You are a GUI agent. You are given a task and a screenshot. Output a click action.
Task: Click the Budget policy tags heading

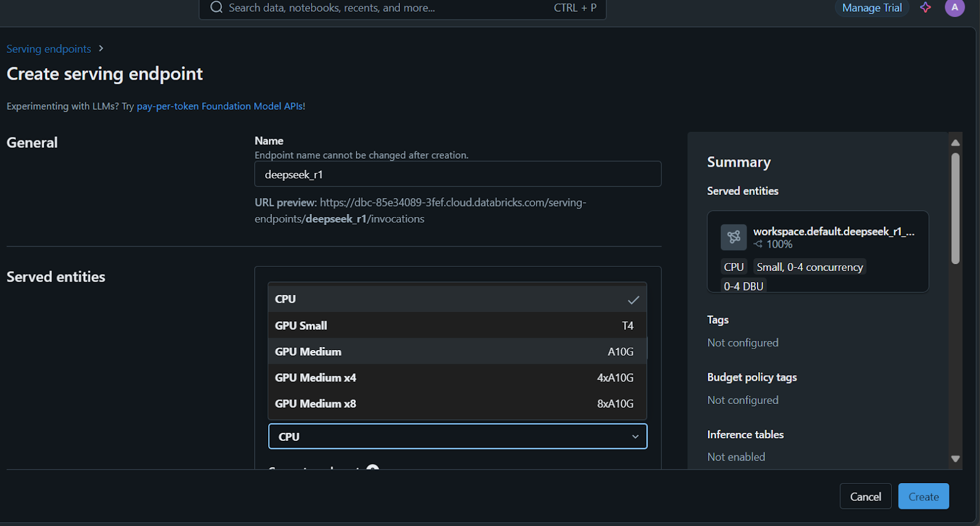(752, 377)
